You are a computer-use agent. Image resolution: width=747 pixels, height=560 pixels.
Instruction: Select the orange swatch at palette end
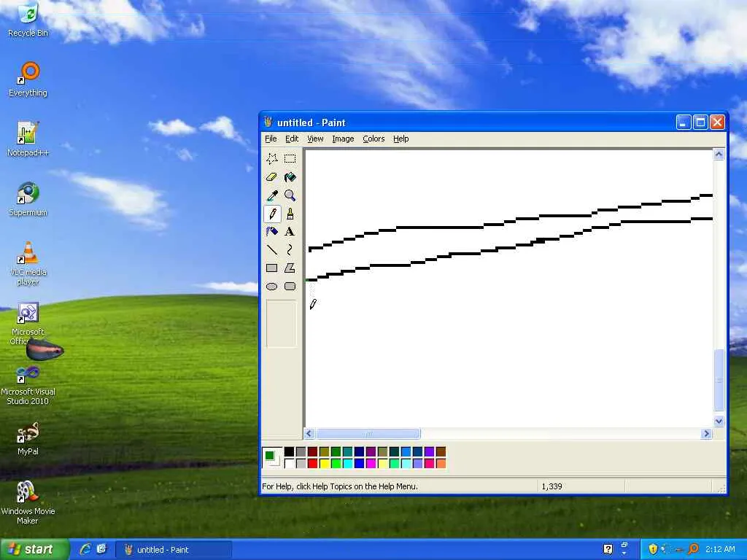441,463
